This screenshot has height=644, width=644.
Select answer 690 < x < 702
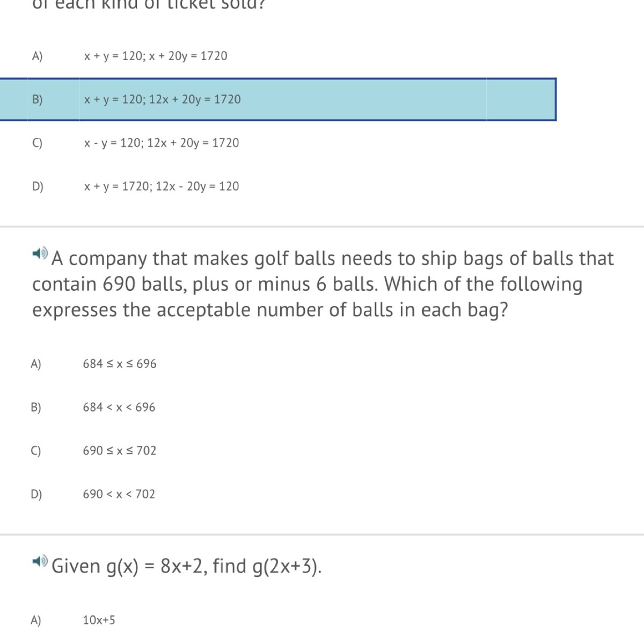click(x=119, y=494)
